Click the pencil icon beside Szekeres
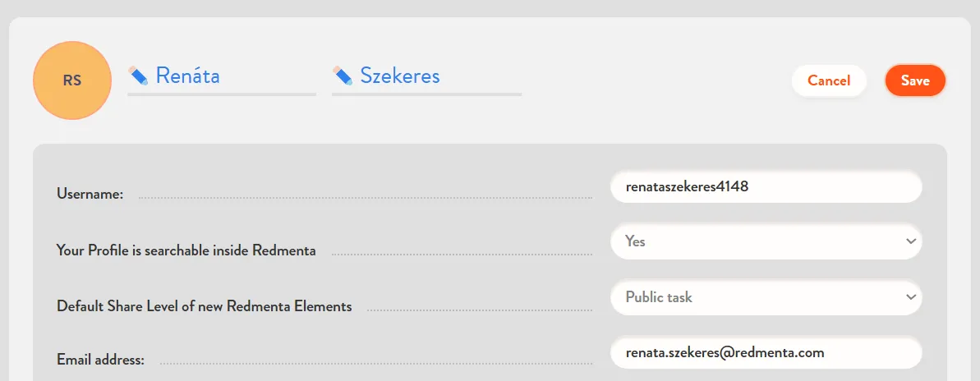The width and height of the screenshot is (980, 381). (x=343, y=76)
